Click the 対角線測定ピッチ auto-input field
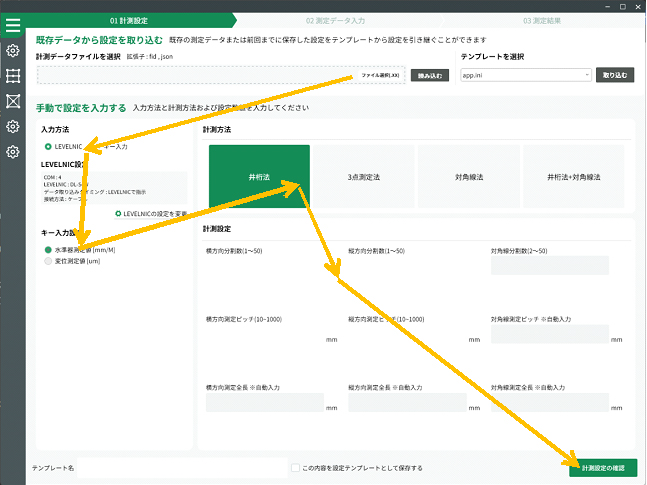 (x=550, y=334)
